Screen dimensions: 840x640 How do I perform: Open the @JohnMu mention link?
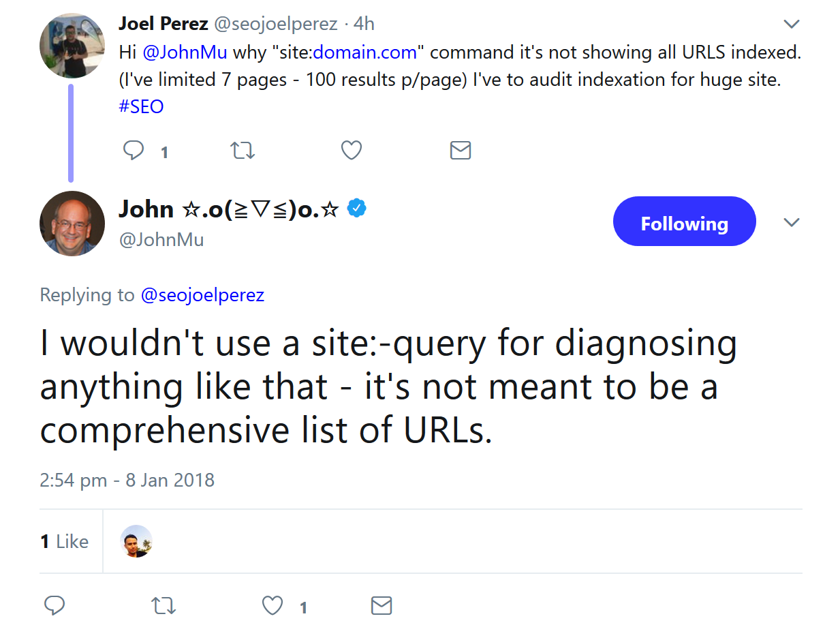[185, 52]
